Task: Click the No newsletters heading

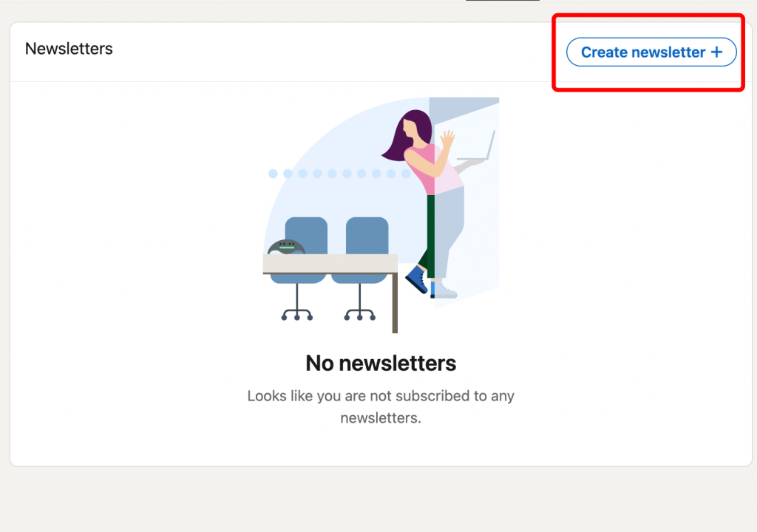Action: (x=381, y=363)
